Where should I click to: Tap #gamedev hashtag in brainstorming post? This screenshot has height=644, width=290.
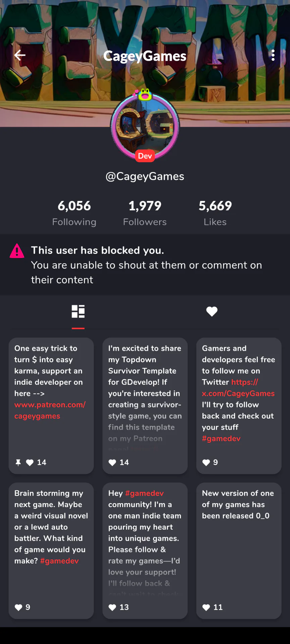coord(59,561)
